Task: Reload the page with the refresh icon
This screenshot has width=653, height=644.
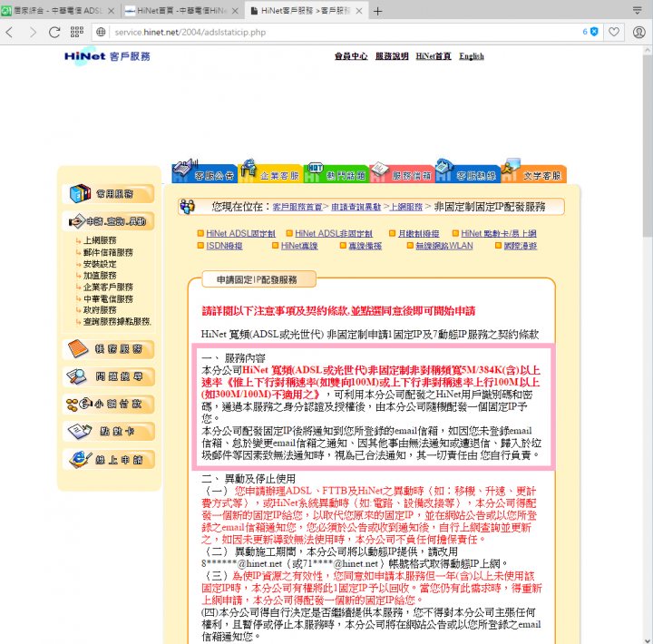Action: tap(54, 32)
